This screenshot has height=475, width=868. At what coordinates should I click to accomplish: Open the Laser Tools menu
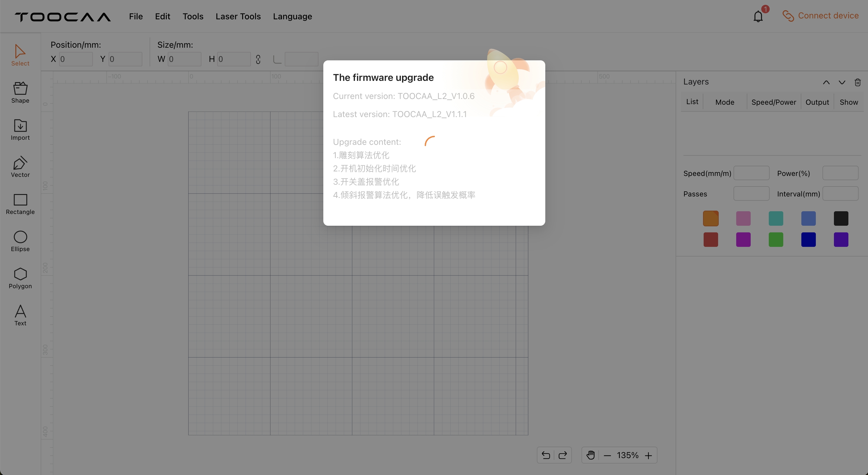(x=238, y=16)
